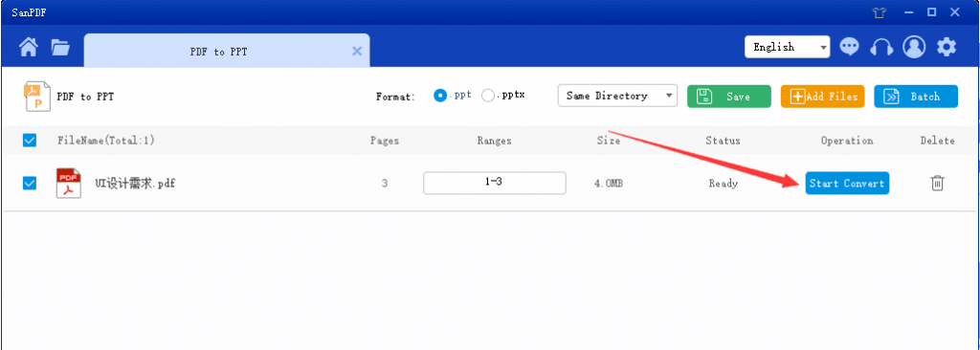The height and width of the screenshot is (350, 980).
Task: Click the red PDF icon of UI设计需求.pdf
Action: point(69,183)
